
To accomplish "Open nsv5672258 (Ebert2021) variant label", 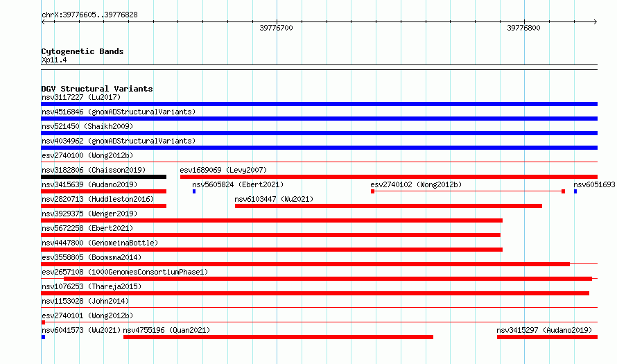I will click(x=87, y=228).
